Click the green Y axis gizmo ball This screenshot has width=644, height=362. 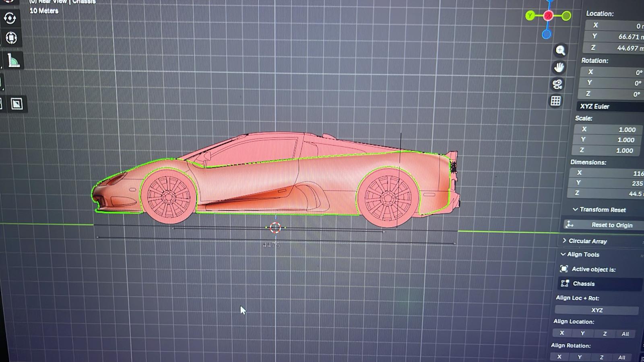pos(530,16)
